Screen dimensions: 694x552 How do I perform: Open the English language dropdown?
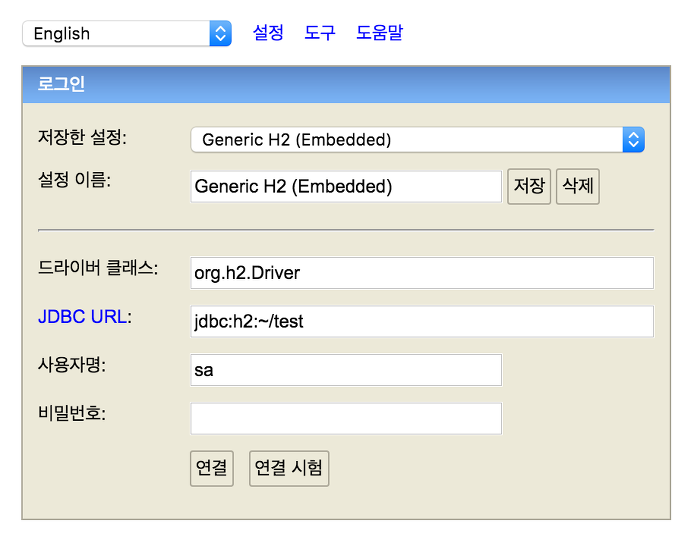(127, 33)
